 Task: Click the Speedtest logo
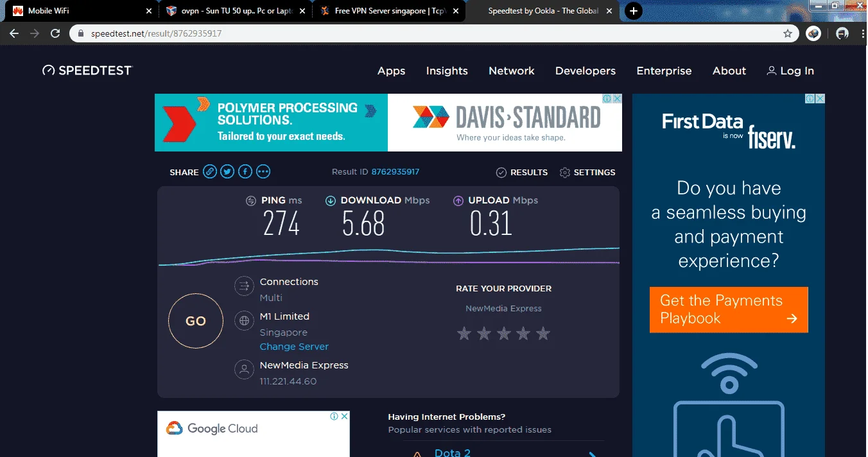87,71
